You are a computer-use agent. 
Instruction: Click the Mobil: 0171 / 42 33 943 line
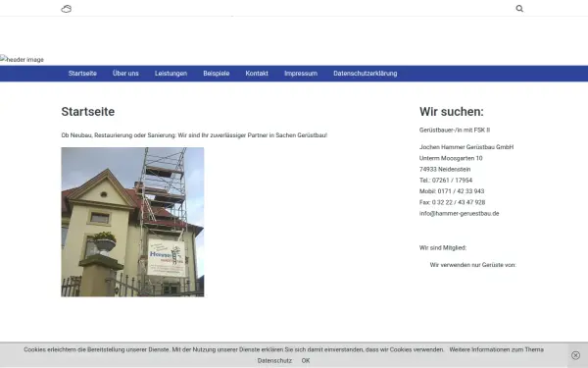click(x=452, y=191)
